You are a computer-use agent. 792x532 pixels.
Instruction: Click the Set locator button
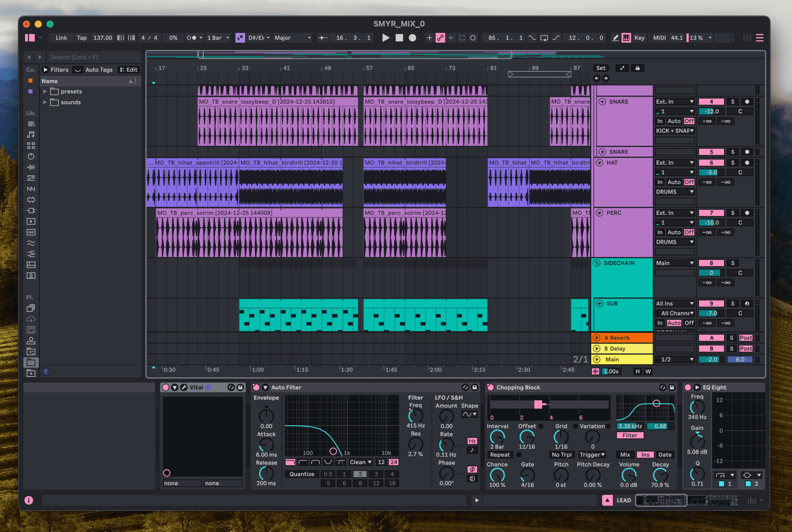(x=601, y=68)
